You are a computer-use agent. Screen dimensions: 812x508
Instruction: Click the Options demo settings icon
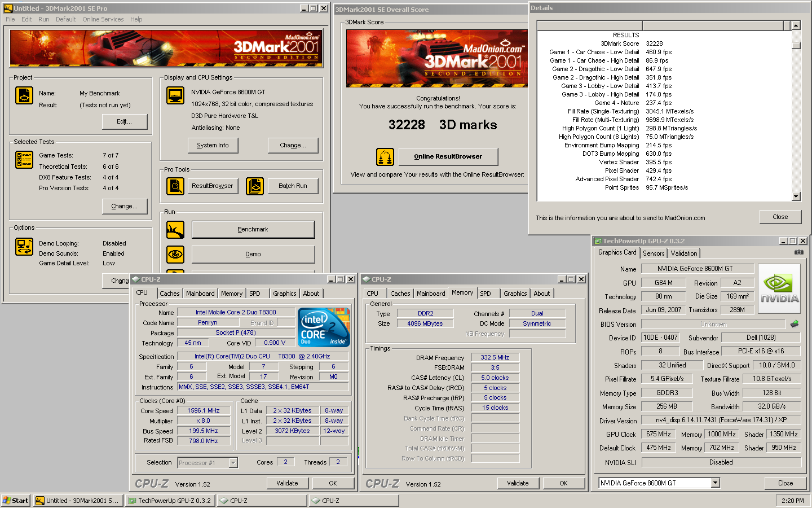[x=24, y=247]
